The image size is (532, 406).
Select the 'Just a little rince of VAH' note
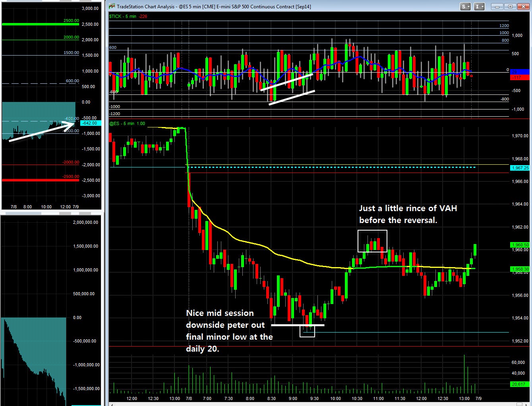pyautogui.click(x=408, y=214)
